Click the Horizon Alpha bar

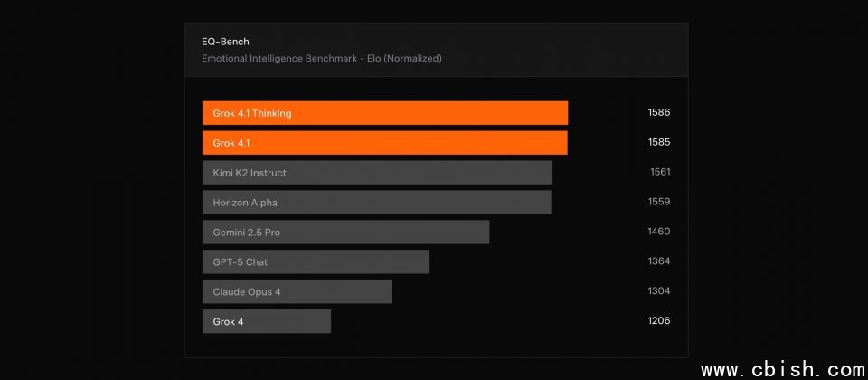(x=376, y=203)
